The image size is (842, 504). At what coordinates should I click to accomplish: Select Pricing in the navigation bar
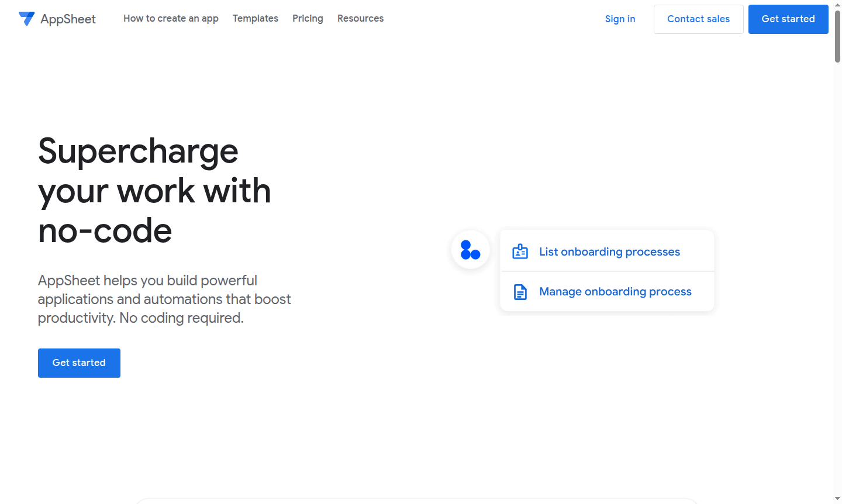click(x=308, y=19)
